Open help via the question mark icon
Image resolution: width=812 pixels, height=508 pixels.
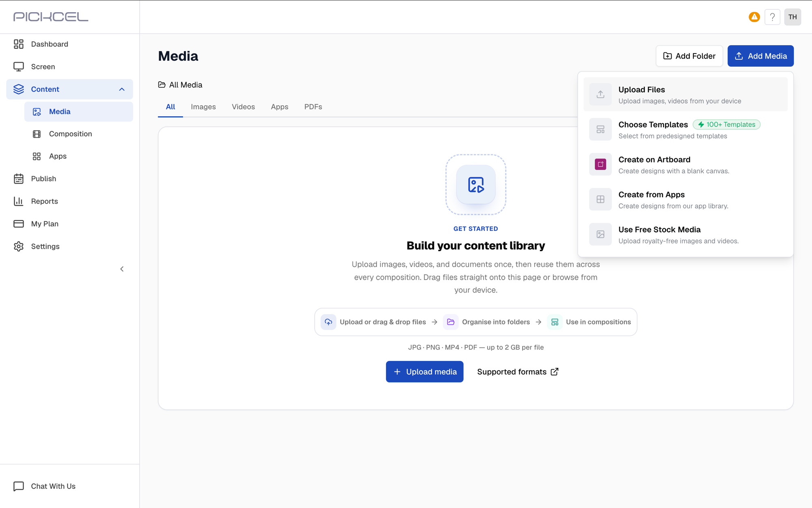pyautogui.click(x=773, y=17)
